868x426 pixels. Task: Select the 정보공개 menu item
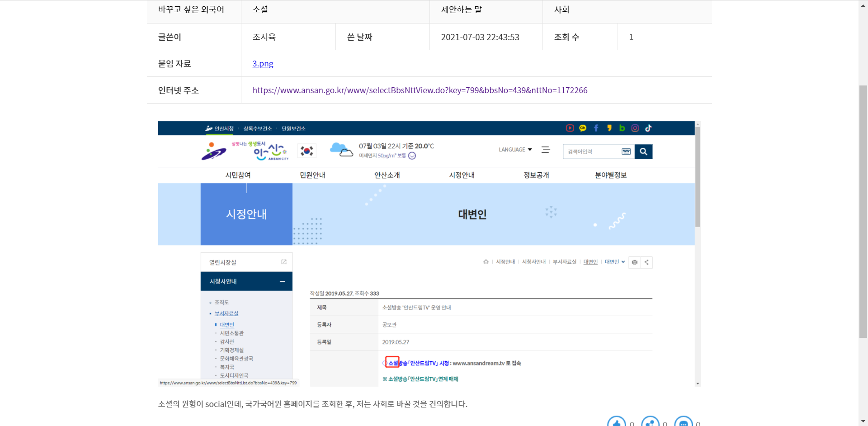click(536, 175)
